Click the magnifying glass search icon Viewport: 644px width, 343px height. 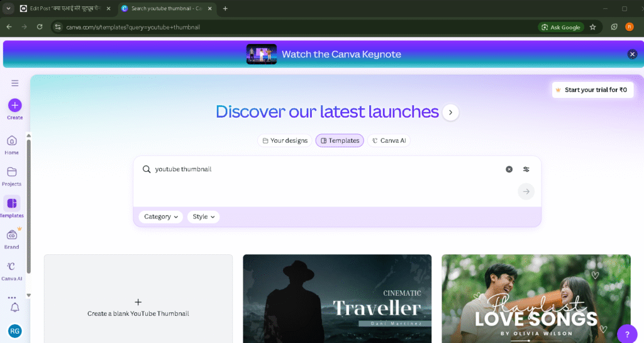(146, 169)
